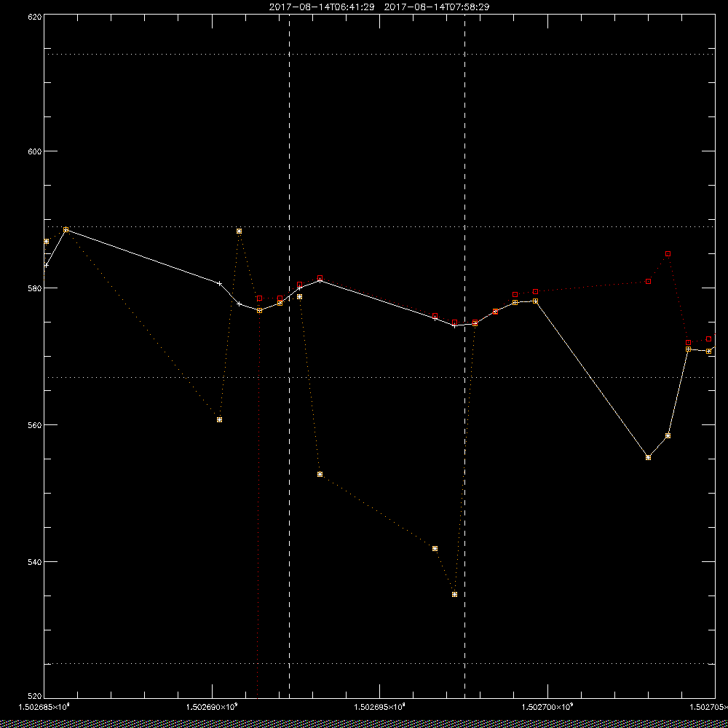
Task: Pick the orange data point near 542
Action: (435, 548)
